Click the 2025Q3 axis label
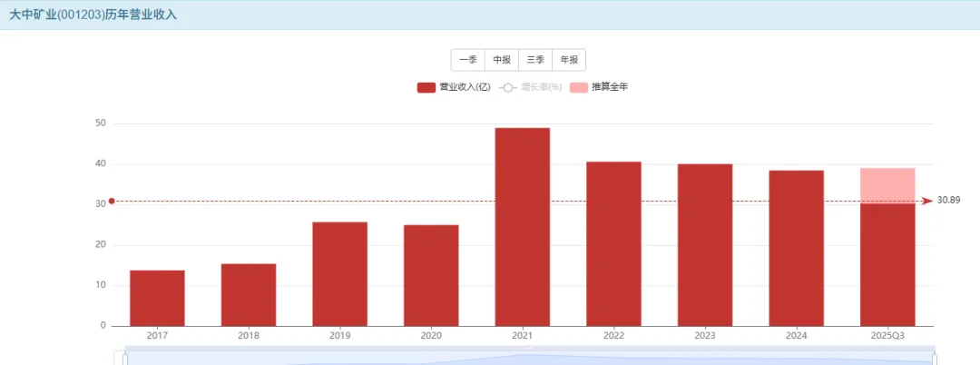Screen dimensions: 980x365 (x=887, y=336)
